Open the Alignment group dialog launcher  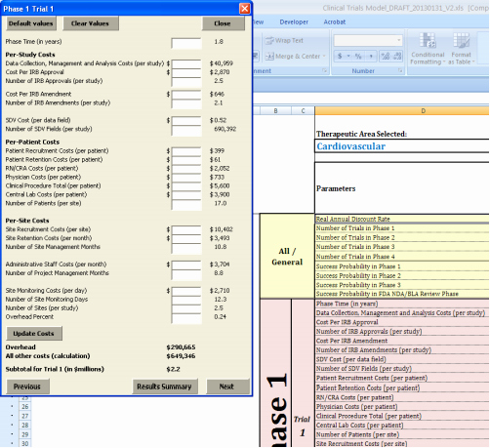pyautogui.click(x=324, y=70)
